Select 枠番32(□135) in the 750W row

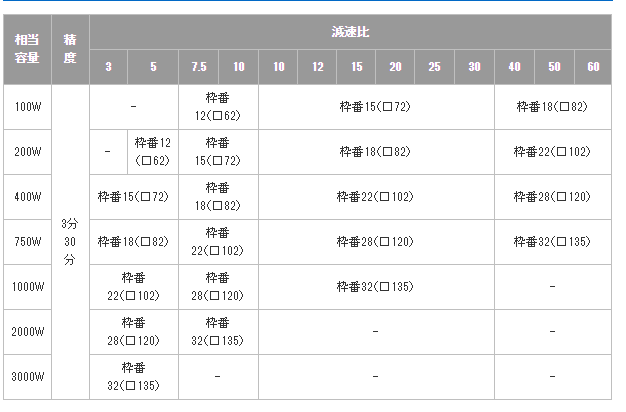click(553, 242)
